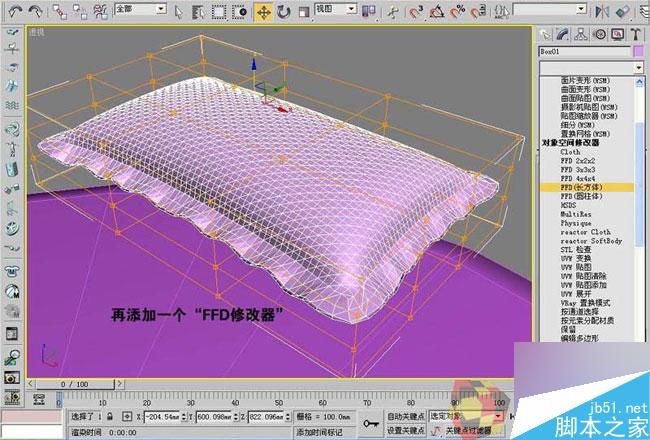Switch to the Hierarchy command panel tab
The width and height of the screenshot is (650, 440).
pyautogui.click(x=581, y=34)
